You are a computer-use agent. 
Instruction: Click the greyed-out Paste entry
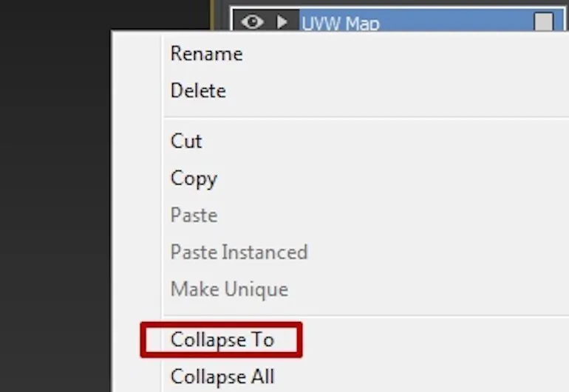(194, 215)
